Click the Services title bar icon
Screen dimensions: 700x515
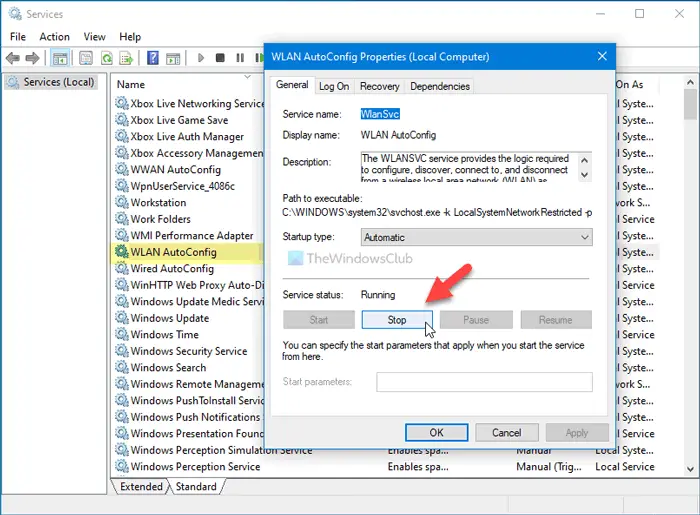(x=15, y=14)
